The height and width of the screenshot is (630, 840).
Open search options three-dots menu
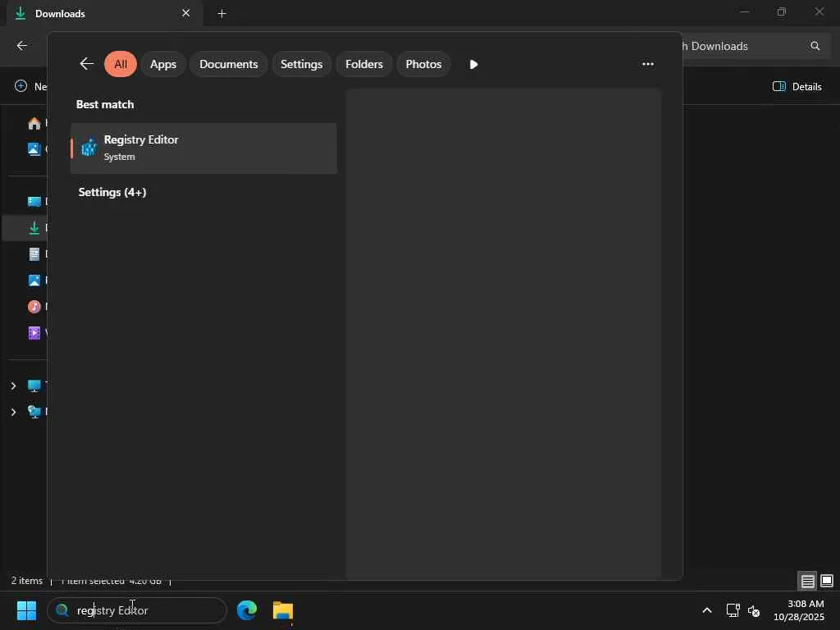point(648,64)
